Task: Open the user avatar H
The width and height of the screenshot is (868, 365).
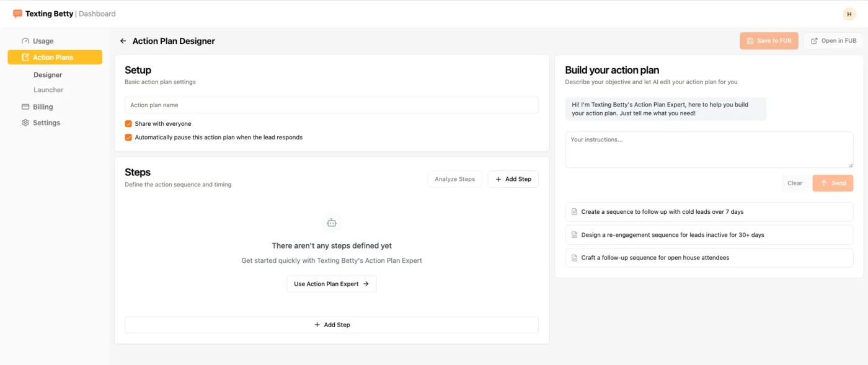Action: pos(849,14)
